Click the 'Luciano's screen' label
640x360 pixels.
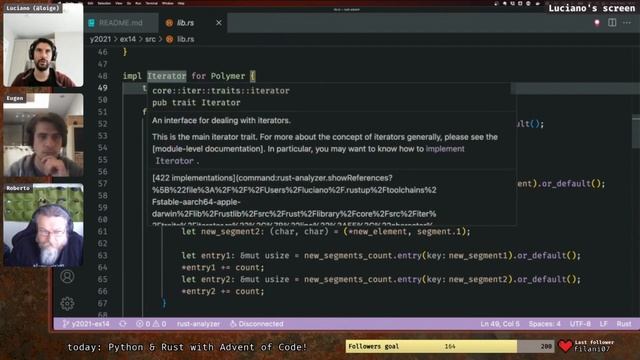coord(591,8)
